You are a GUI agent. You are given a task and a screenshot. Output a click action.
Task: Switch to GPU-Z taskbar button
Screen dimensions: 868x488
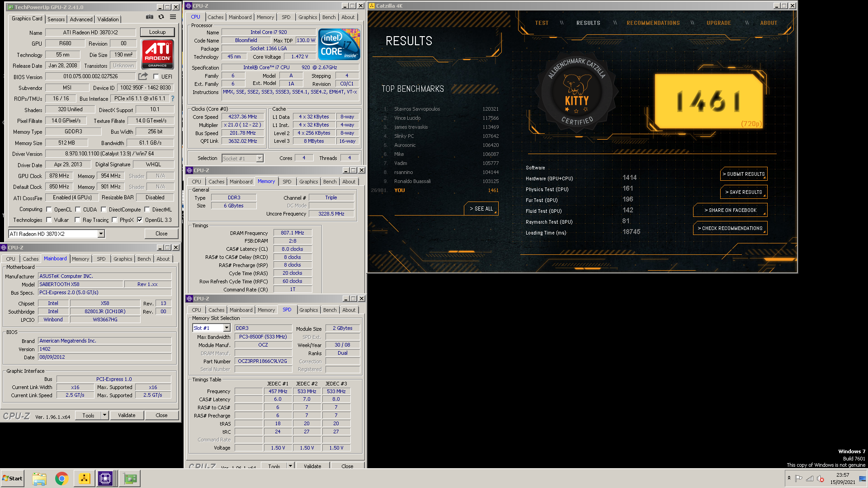point(130,479)
